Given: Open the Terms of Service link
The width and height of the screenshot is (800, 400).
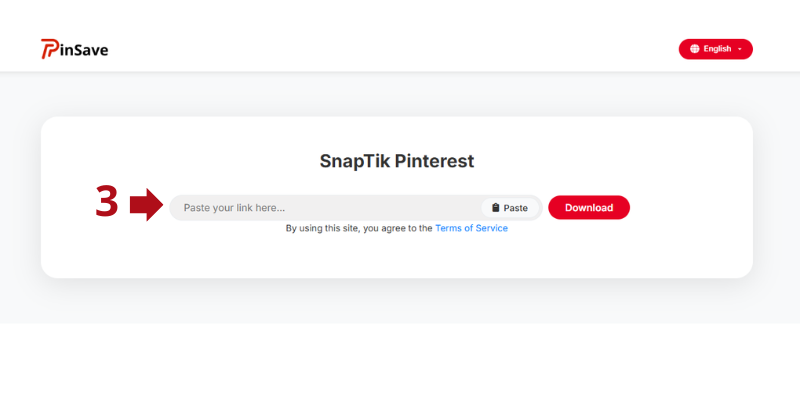Looking at the screenshot, I should 471,228.
